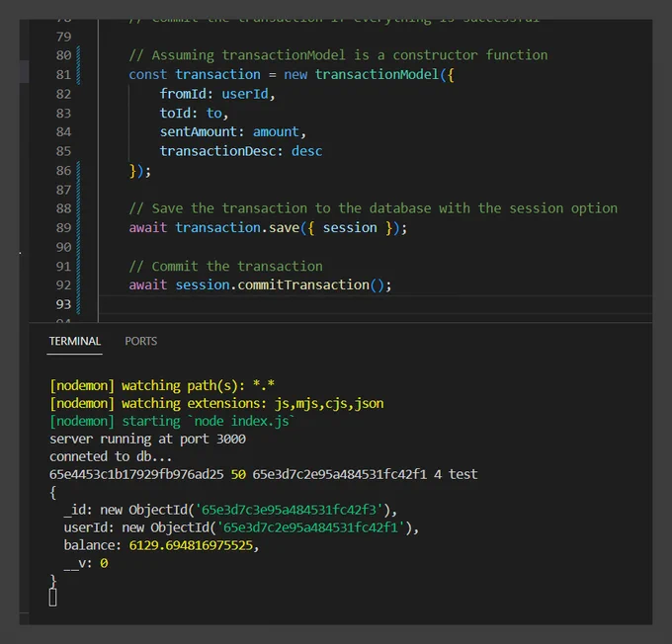Click 'userId: new ObjectId' line in terminal
Viewport: 672px width, 644px height.
point(241,527)
